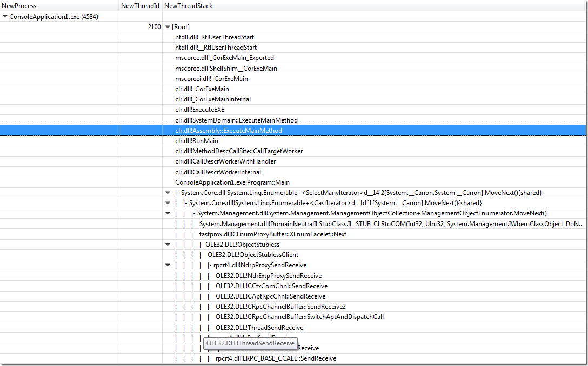Click the [Root] label
The image size is (588, 366).
[181, 27]
